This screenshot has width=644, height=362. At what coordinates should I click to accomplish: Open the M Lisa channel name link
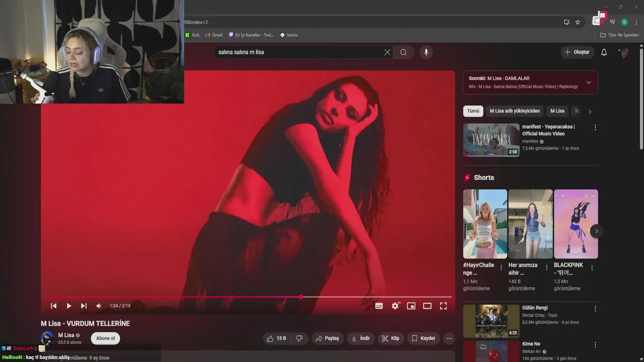click(x=66, y=335)
